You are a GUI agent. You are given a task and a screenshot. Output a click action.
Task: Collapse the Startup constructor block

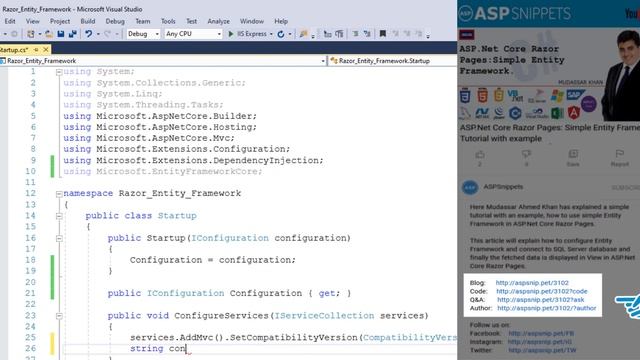(59, 238)
